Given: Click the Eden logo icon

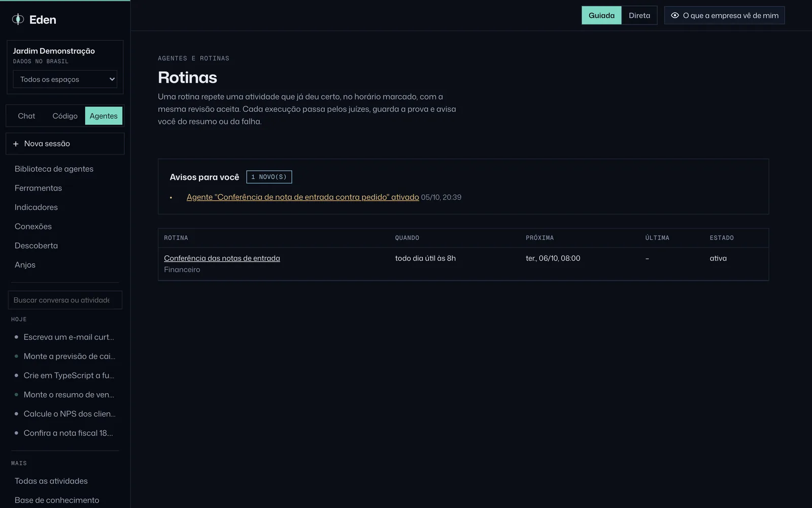Looking at the screenshot, I should (18, 19).
